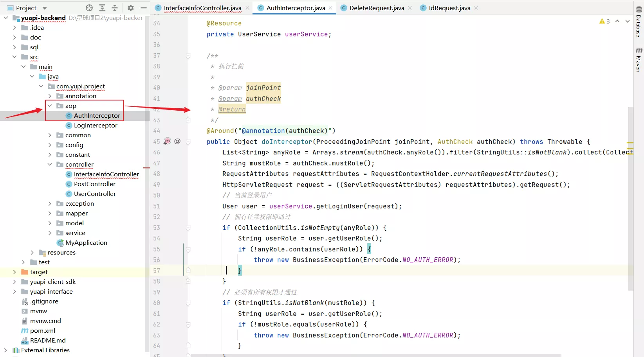
Task: Click the warnings indicator showing 3
Action: pyautogui.click(x=604, y=21)
